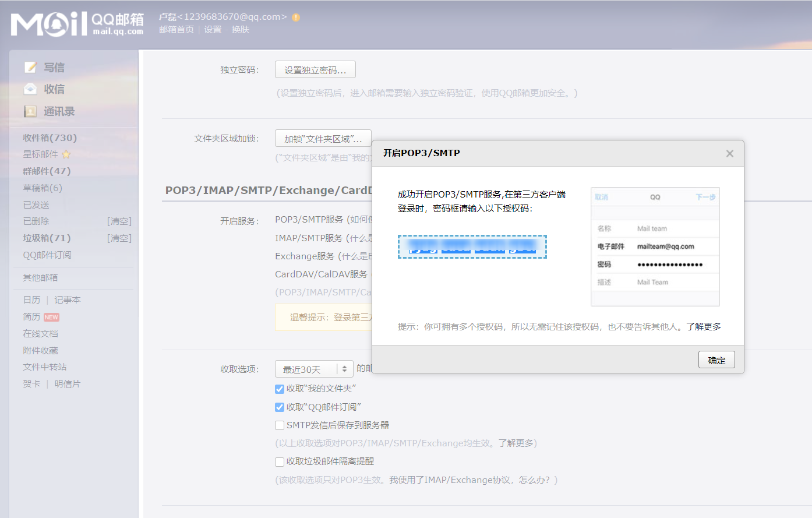Open QQ邮件订阅

(x=47, y=255)
